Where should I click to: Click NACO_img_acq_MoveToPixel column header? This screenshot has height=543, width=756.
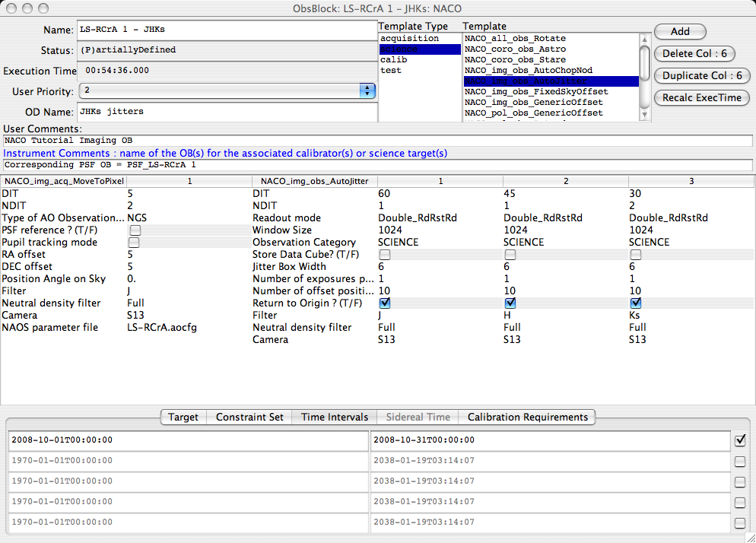coord(64,181)
